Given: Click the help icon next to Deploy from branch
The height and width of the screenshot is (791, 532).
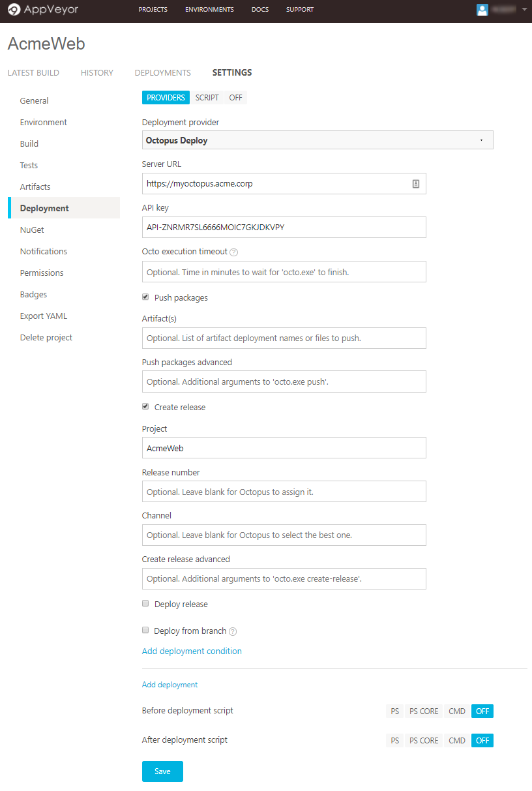Looking at the screenshot, I should coord(233,631).
